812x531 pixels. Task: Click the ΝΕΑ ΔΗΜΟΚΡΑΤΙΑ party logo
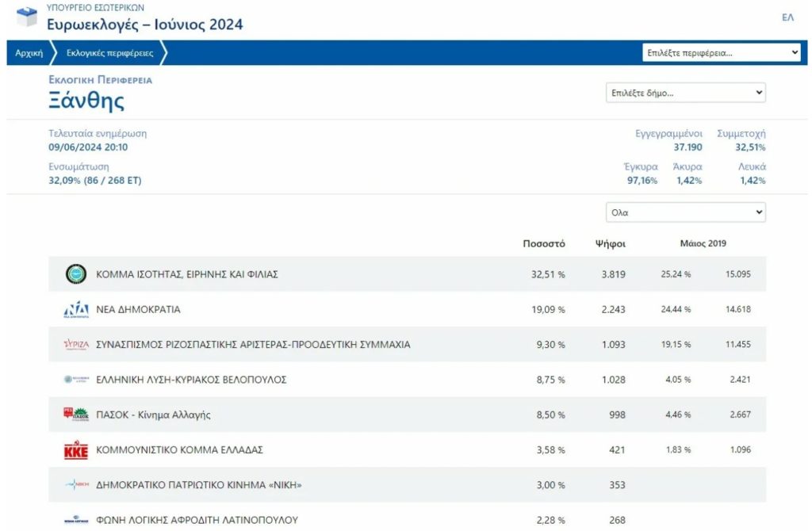(76, 310)
